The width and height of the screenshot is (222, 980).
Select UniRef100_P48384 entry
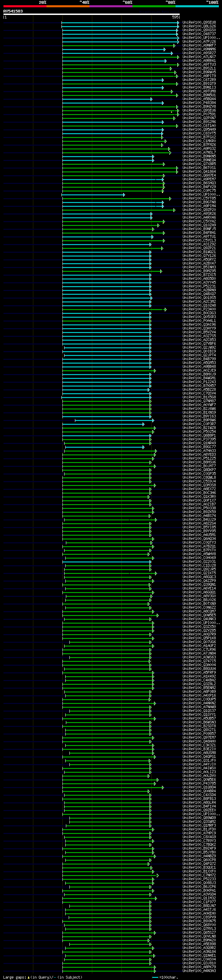point(199,103)
